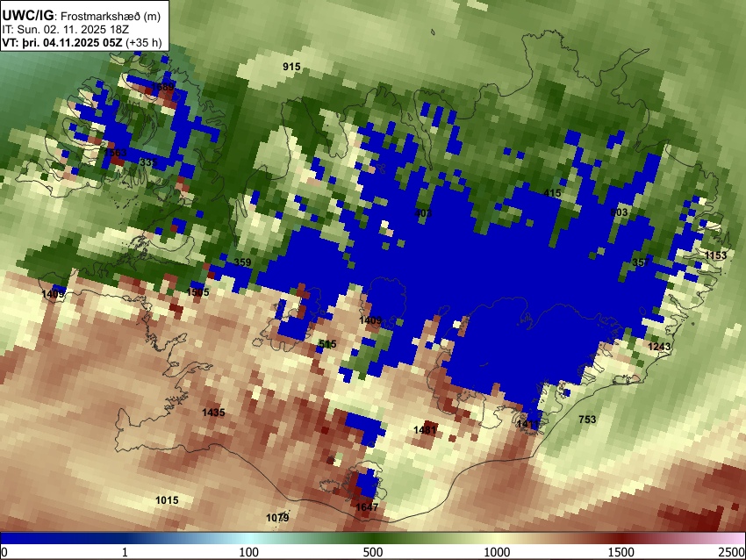
Task: Click the 1647 value on the map
Action: point(367,507)
